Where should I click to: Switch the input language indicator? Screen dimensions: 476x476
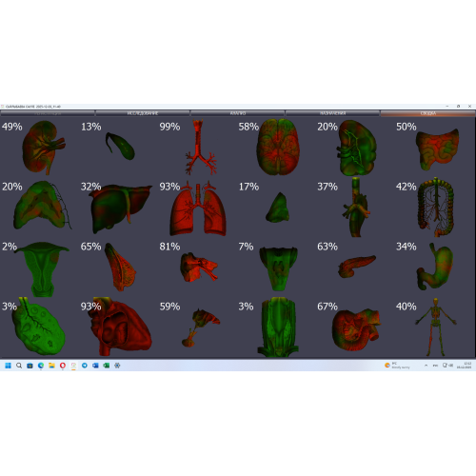coord(435,366)
